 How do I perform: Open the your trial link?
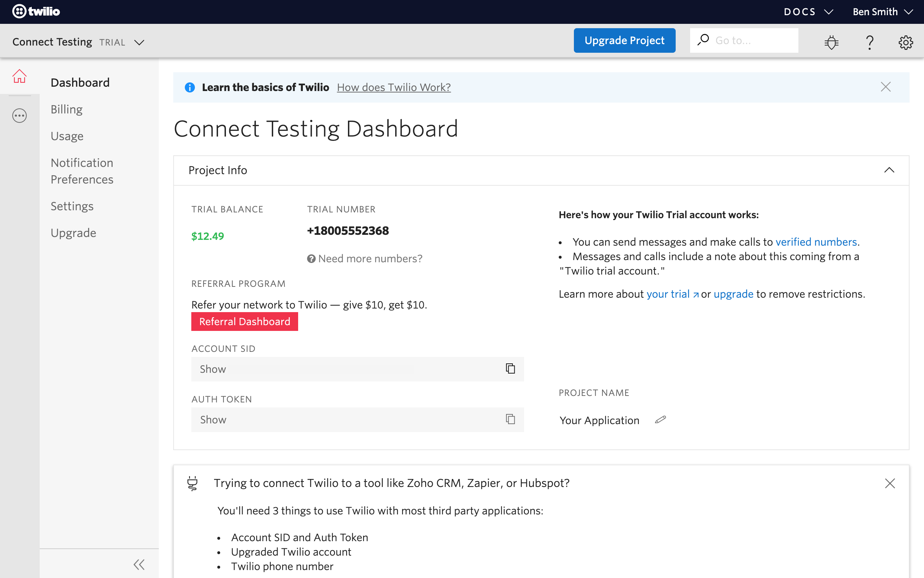pos(672,294)
